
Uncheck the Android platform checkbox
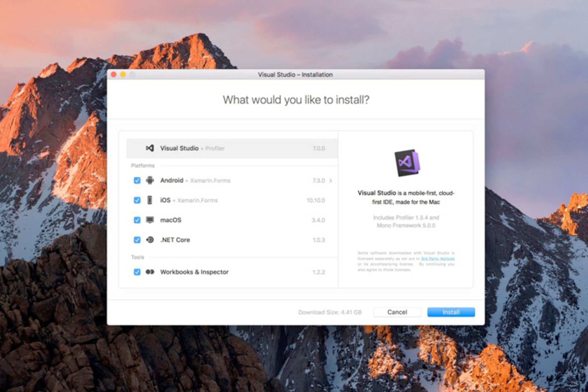coord(137,180)
